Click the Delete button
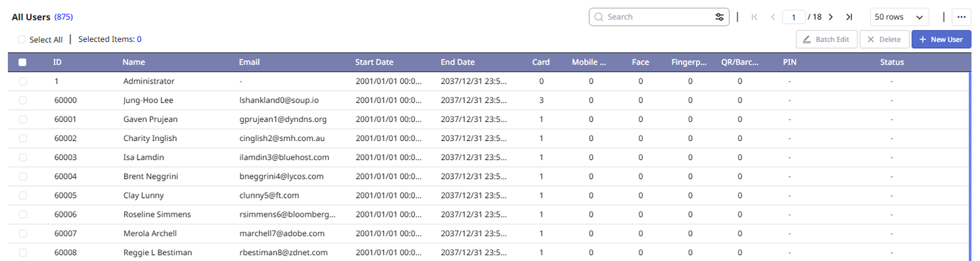The width and height of the screenshot is (980, 261). tap(883, 39)
